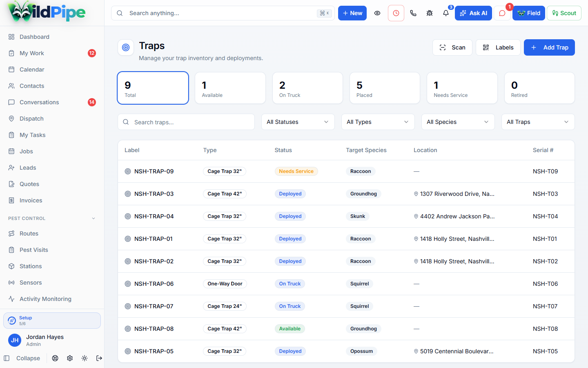Screen dimensions: 588x368
Task: Open the Calendar icon in sidebar
Action: pos(11,70)
